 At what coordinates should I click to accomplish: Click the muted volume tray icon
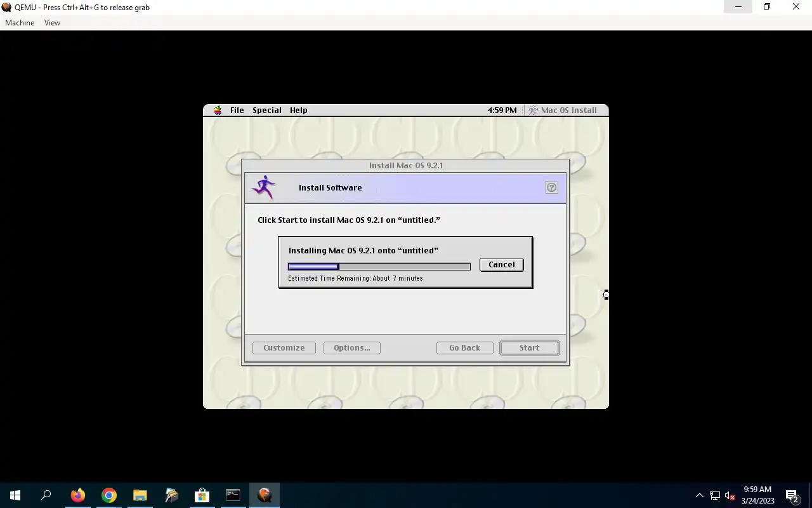click(x=730, y=495)
